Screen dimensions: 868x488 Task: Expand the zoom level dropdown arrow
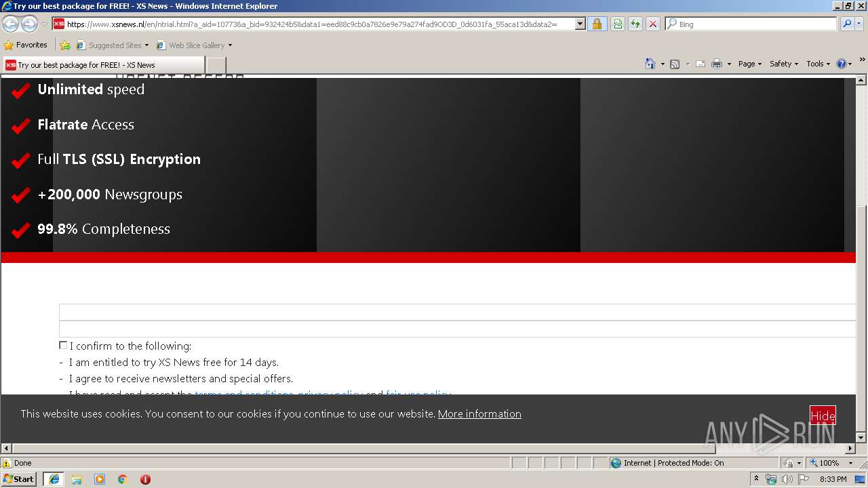[850, 463]
